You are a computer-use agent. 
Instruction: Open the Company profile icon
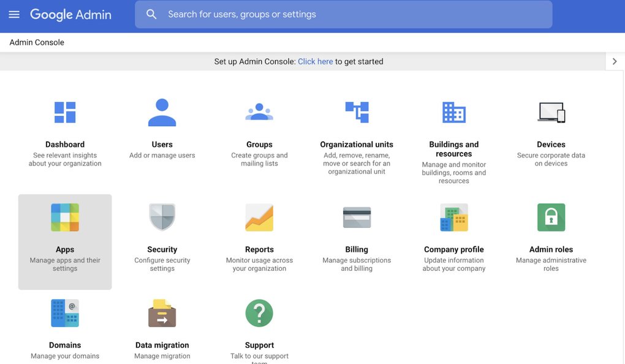coord(454,218)
